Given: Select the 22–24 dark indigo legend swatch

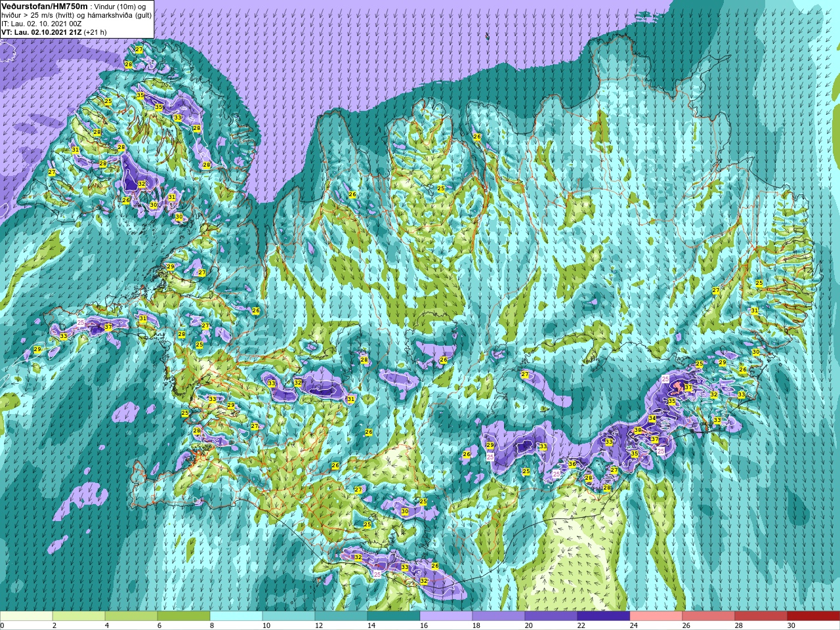Looking at the screenshot, I should pos(604,617).
